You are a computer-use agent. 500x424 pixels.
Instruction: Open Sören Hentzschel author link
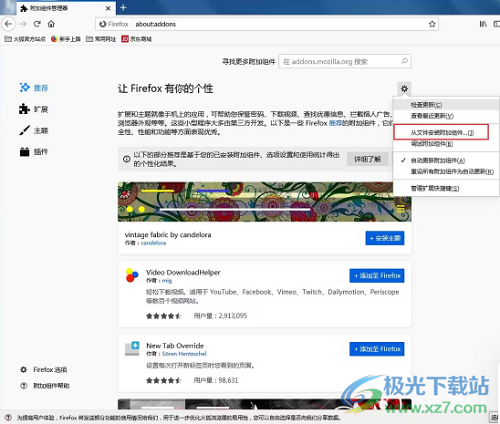[184, 354]
